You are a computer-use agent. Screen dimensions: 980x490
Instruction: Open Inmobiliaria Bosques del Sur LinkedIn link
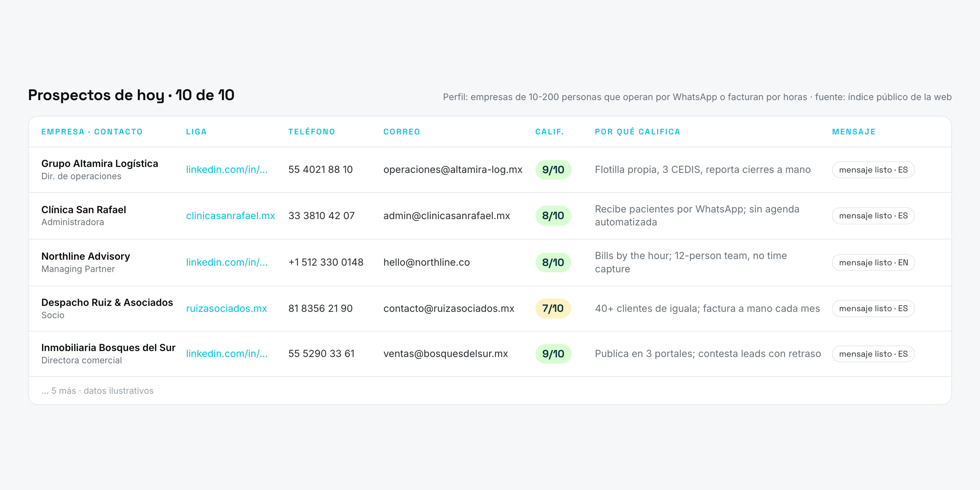pyautogui.click(x=227, y=354)
